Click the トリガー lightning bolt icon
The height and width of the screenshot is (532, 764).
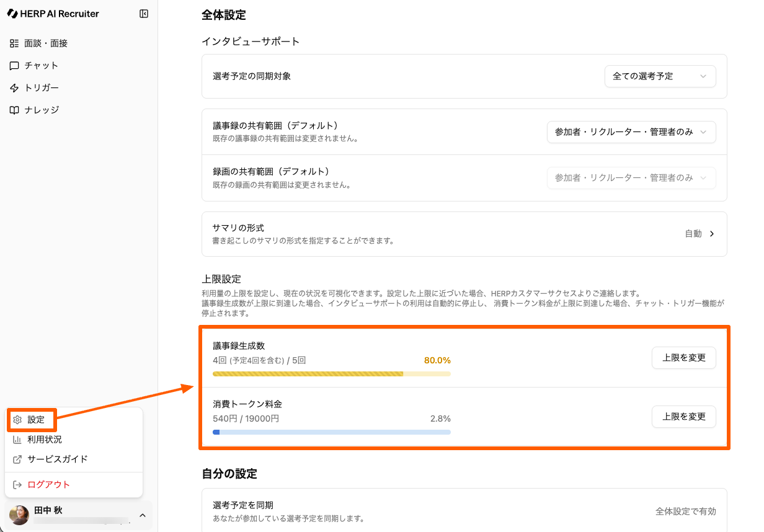14,88
